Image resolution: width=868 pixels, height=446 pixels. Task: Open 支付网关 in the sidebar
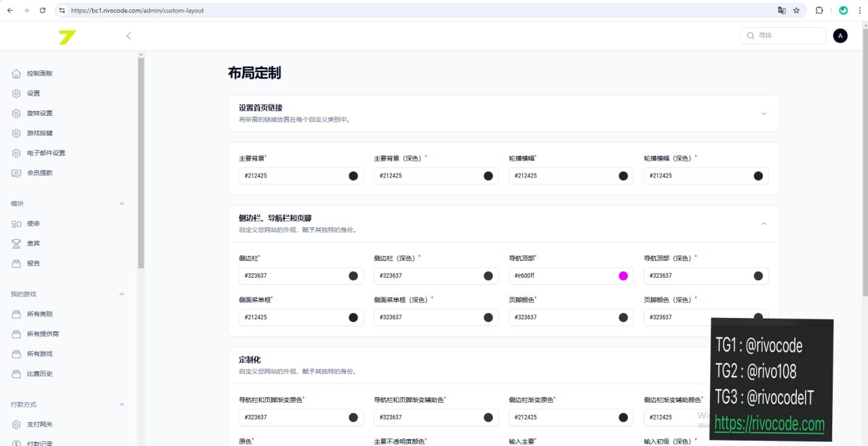[39, 424]
